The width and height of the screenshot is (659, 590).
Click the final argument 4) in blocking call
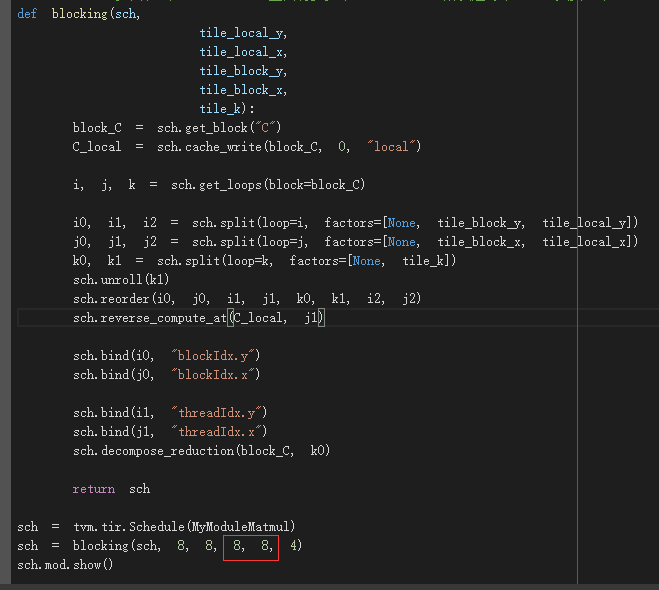(x=296, y=546)
